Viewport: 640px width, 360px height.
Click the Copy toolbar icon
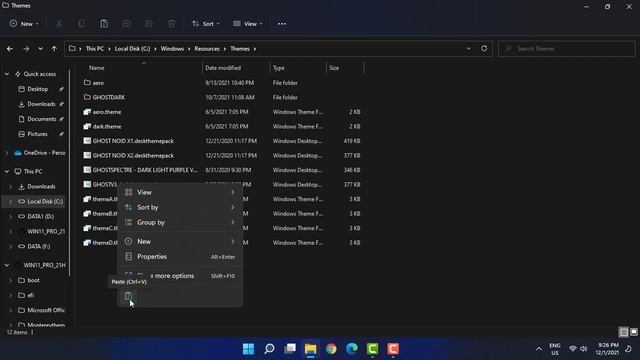[82, 24]
